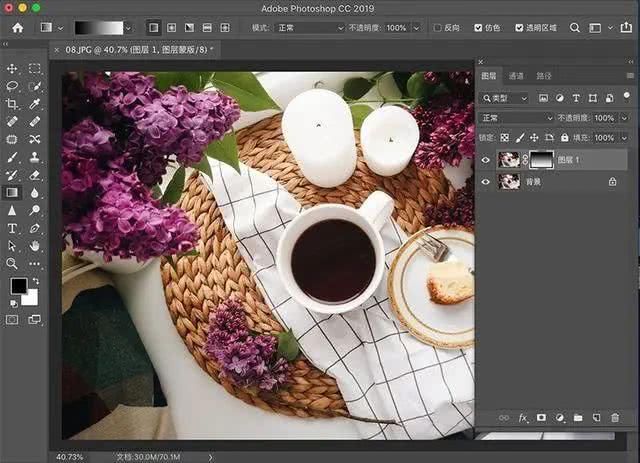Select the 图层 1 gradient mask thumbnail
The width and height of the screenshot is (640, 463).
(541, 160)
